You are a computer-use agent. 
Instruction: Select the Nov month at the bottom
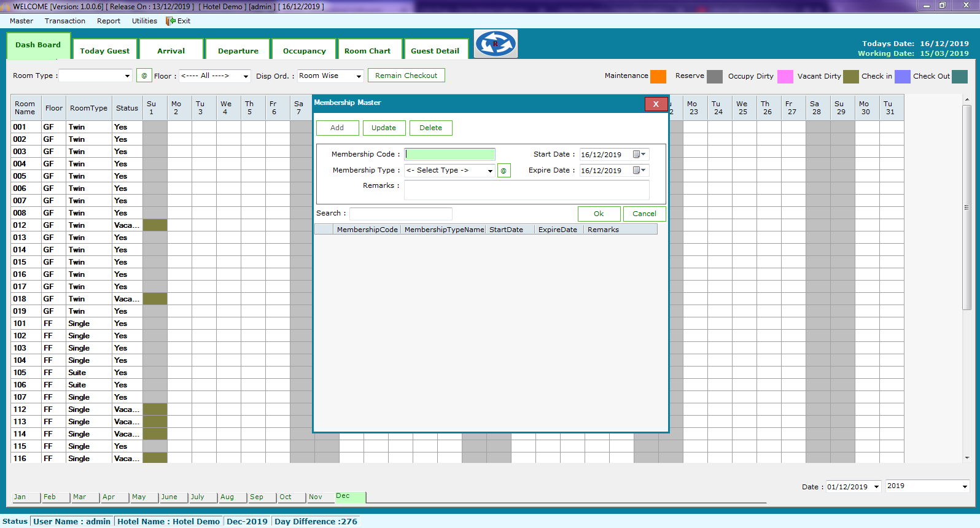316,497
